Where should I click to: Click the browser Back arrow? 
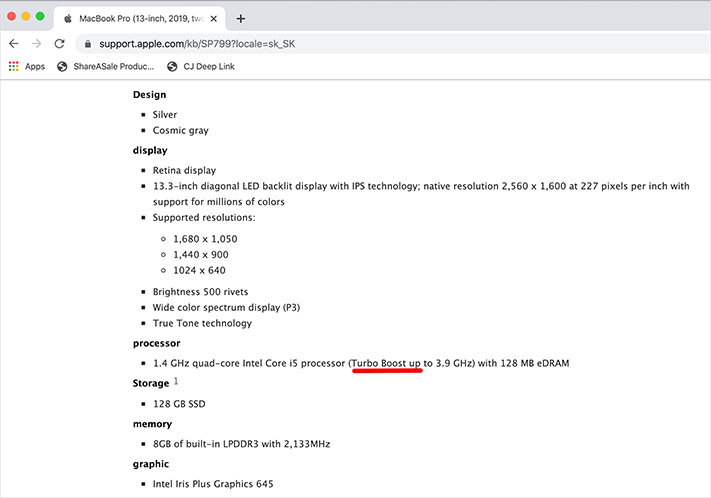13,44
